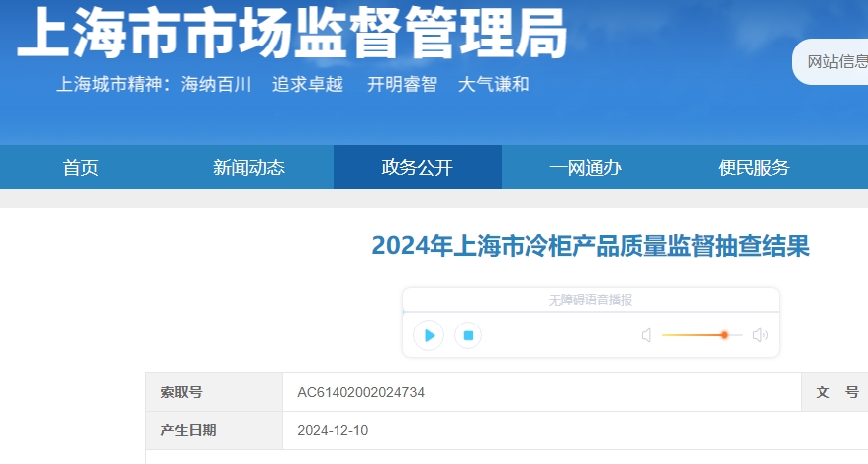Image resolution: width=868 pixels, height=464 pixels.
Task: Click the 上海市市场监督管理局 site title
Action: coord(292,34)
